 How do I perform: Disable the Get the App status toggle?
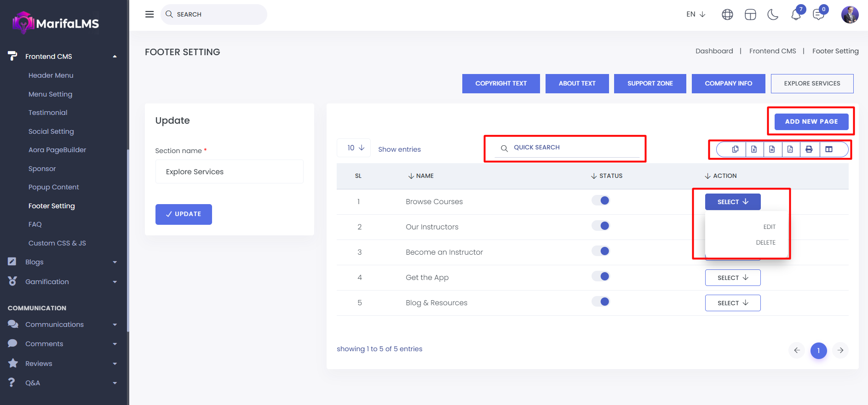pyautogui.click(x=601, y=276)
